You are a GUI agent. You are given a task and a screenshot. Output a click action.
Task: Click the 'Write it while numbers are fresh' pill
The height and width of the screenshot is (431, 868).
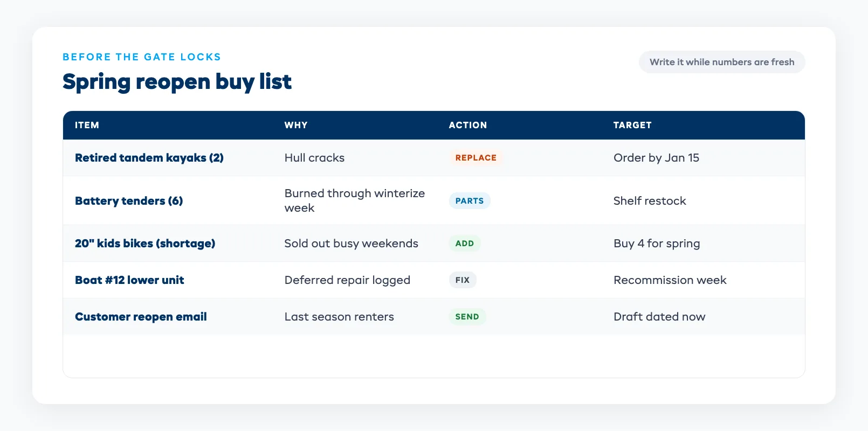pos(722,62)
